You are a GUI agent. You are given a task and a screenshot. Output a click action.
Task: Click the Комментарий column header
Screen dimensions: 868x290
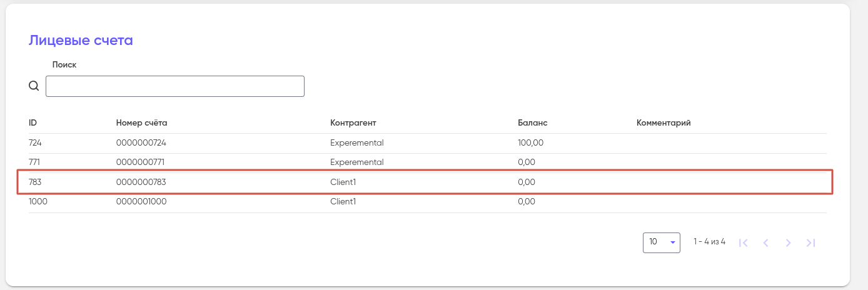[x=663, y=122]
